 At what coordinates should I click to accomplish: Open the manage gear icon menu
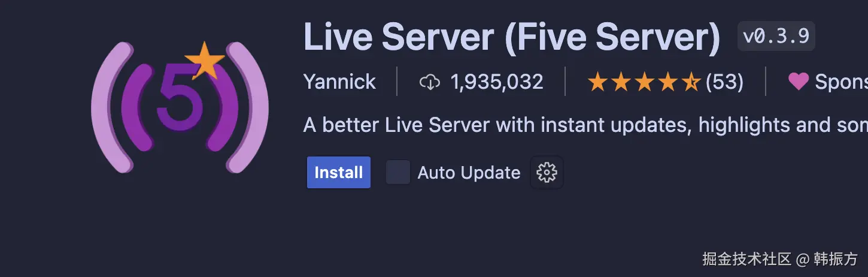click(547, 173)
